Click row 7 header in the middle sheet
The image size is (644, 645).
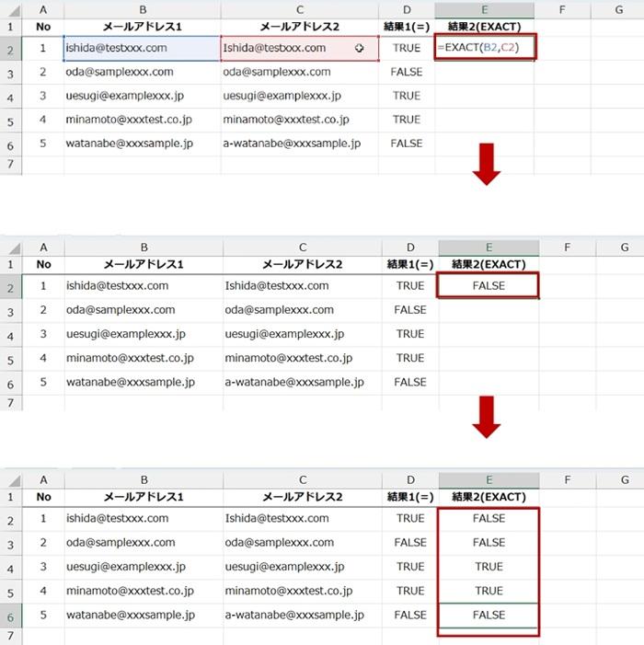tap(10, 403)
